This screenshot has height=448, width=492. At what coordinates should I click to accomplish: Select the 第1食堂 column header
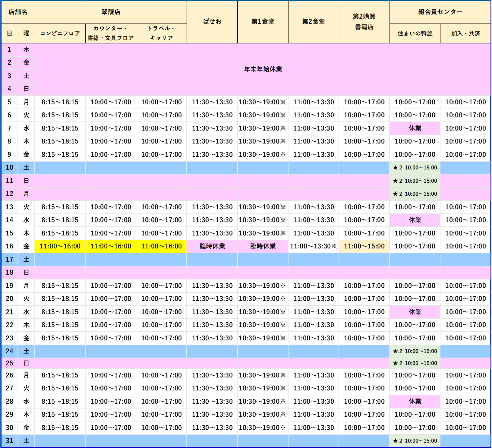tap(263, 22)
